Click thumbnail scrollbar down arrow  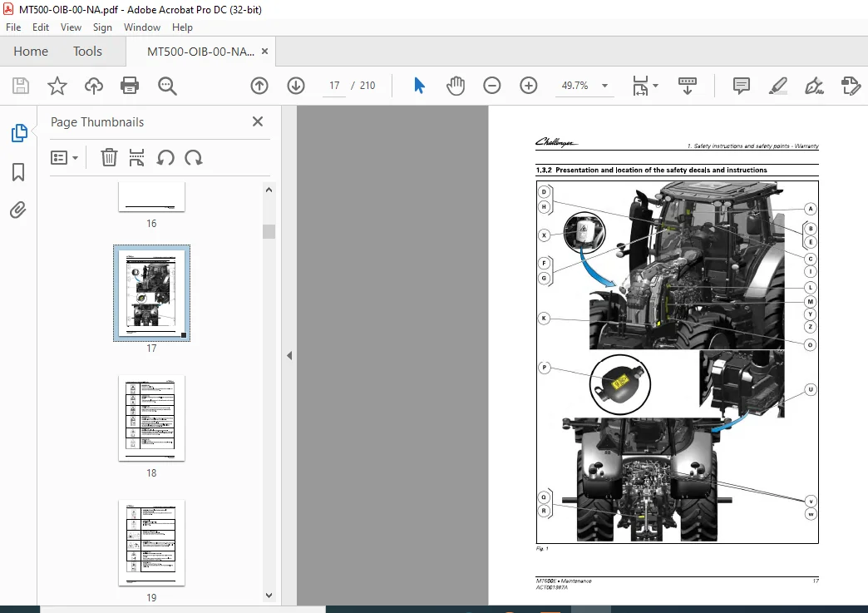pyautogui.click(x=269, y=596)
